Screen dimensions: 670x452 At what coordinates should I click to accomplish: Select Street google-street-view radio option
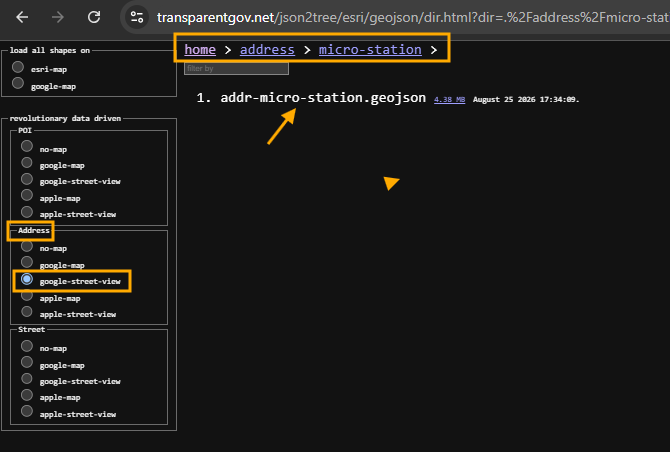pyautogui.click(x=27, y=379)
